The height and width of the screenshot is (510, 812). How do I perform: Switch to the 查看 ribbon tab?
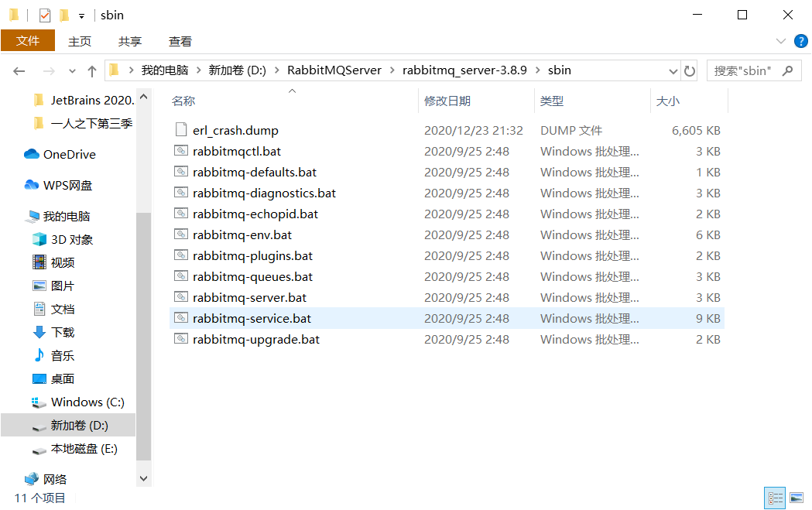pyautogui.click(x=180, y=41)
